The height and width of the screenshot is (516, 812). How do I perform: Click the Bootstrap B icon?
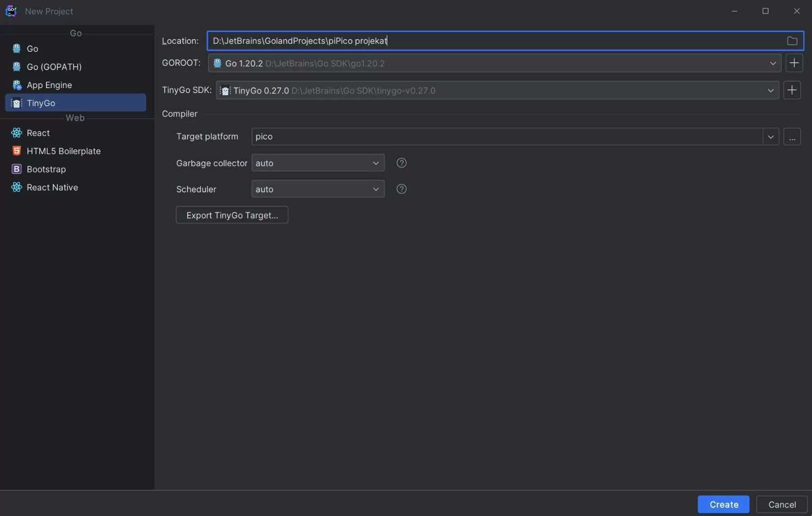[17, 169]
